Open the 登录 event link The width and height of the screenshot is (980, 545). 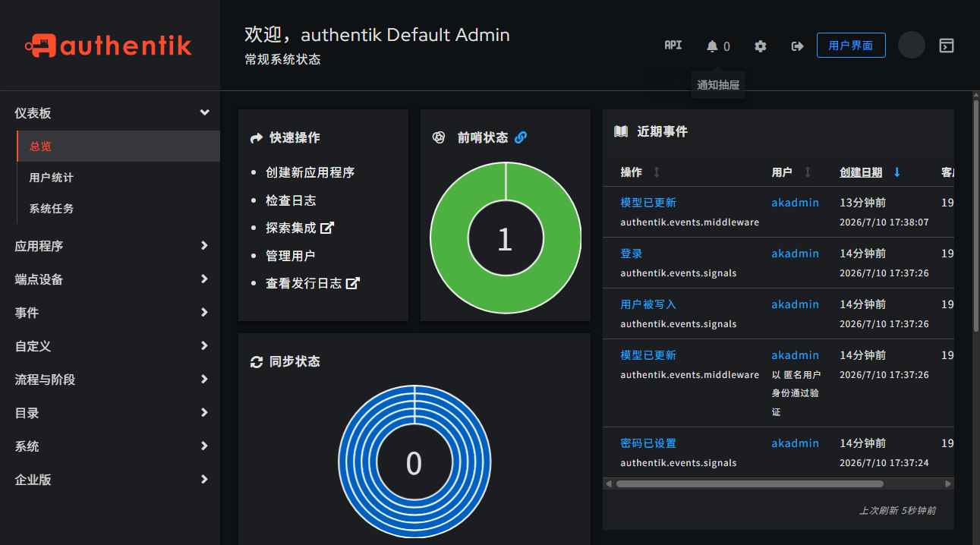point(632,254)
